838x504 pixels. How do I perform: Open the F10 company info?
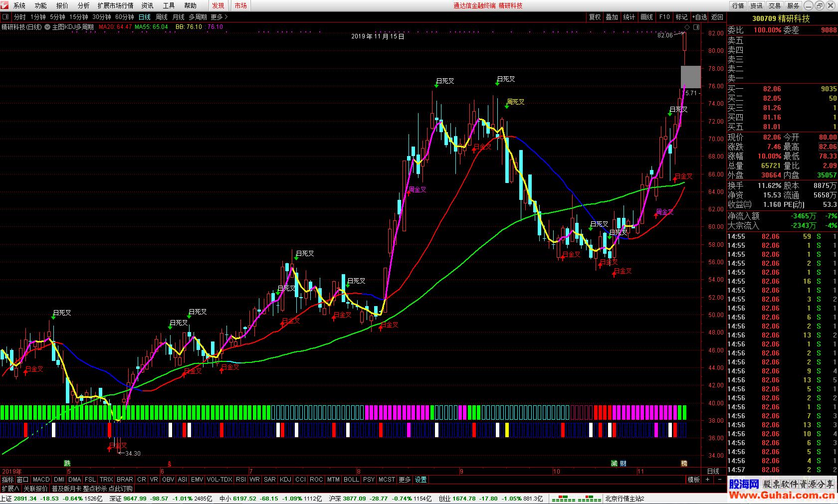click(x=664, y=17)
